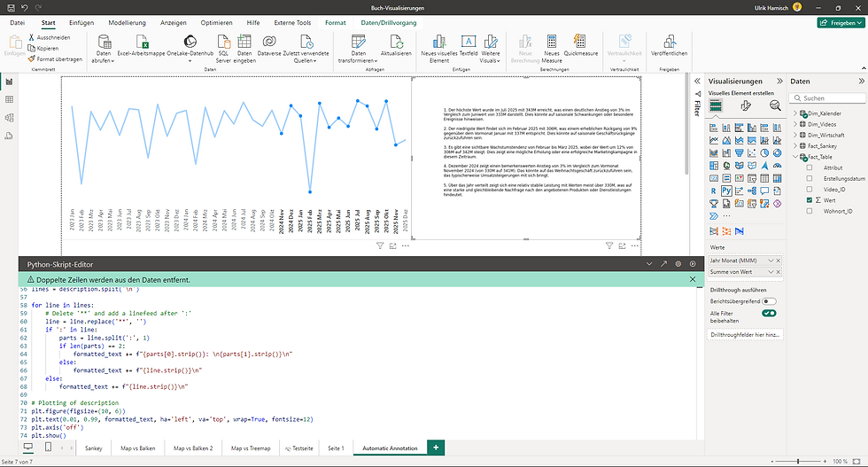Click the filter icon below the line chart

coord(380,245)
